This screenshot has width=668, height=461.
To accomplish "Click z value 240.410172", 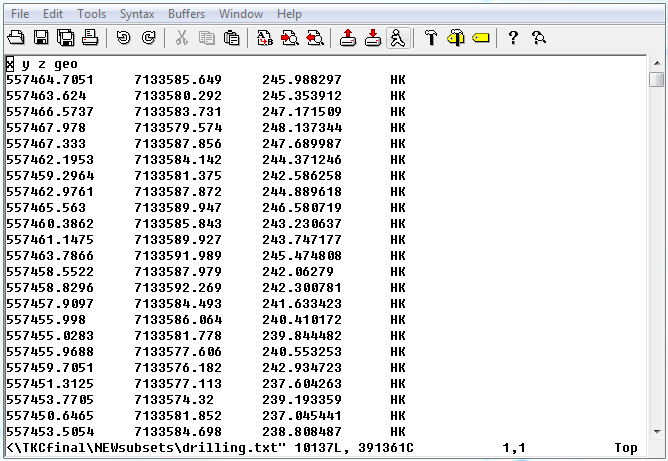I will 302,320.
